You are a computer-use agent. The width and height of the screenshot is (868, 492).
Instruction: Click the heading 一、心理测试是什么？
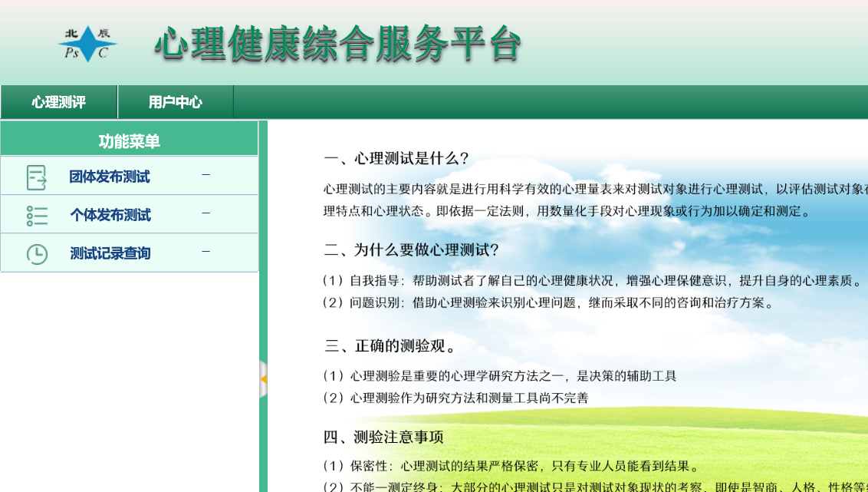coord(397,158)
